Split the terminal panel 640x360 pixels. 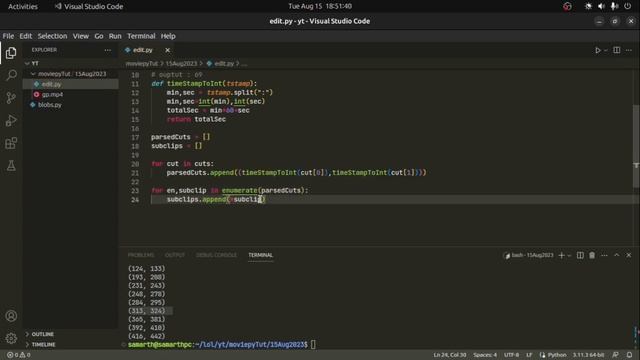point(580,255)
